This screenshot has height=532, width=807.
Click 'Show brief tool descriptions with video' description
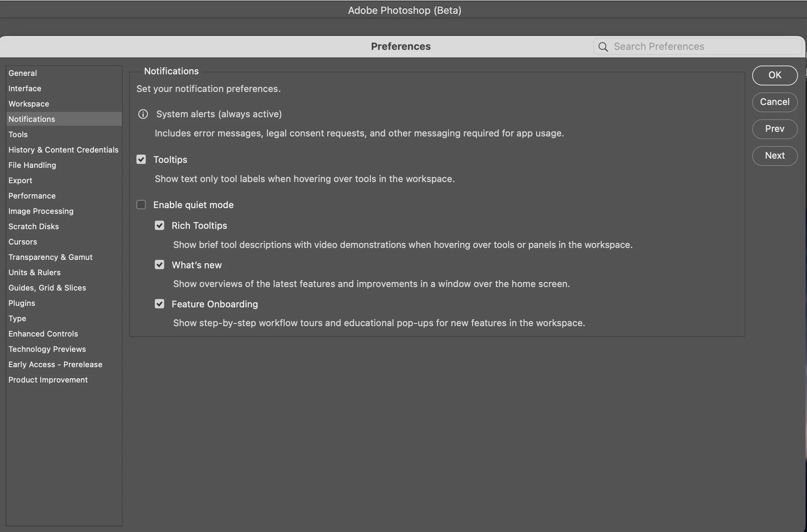403,245
